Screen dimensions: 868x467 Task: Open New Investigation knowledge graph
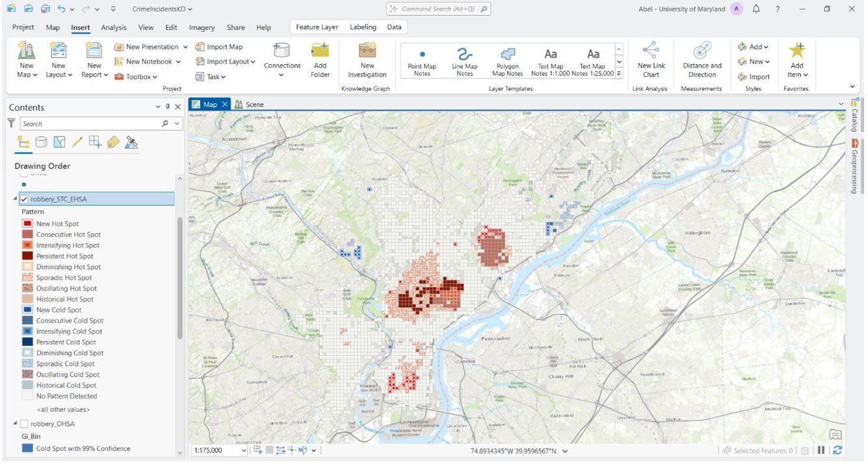point(367,60)
